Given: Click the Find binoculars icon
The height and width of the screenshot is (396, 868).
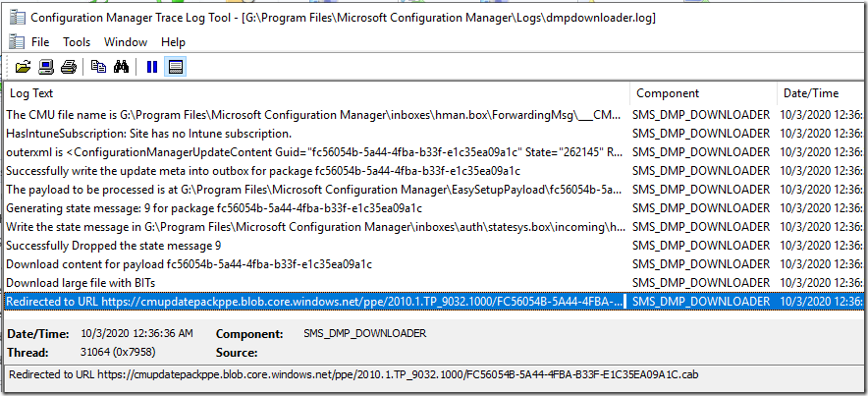Looking at the screenshot, I should click(x=122, y=67).
